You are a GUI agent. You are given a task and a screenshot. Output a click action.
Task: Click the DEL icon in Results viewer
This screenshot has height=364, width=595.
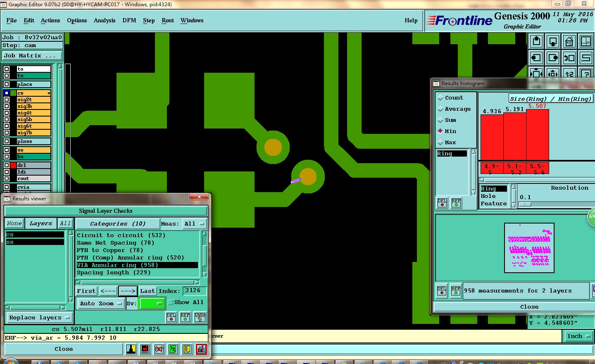point(171,317)
